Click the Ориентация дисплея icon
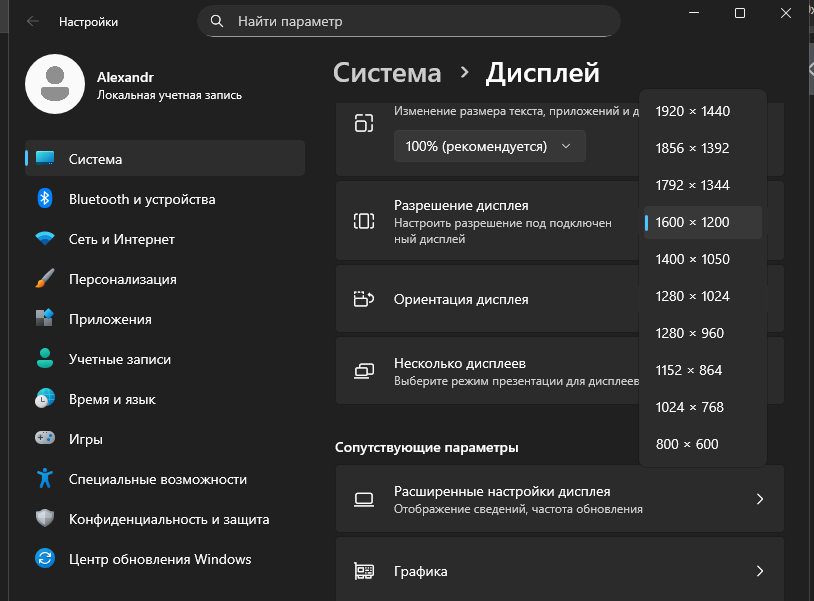The width and height of the screenshot is (814, 601). coord(364,299)
